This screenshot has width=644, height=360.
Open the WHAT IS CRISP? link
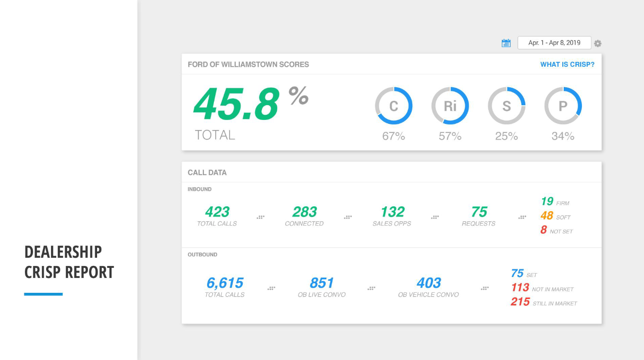[567, 64]
